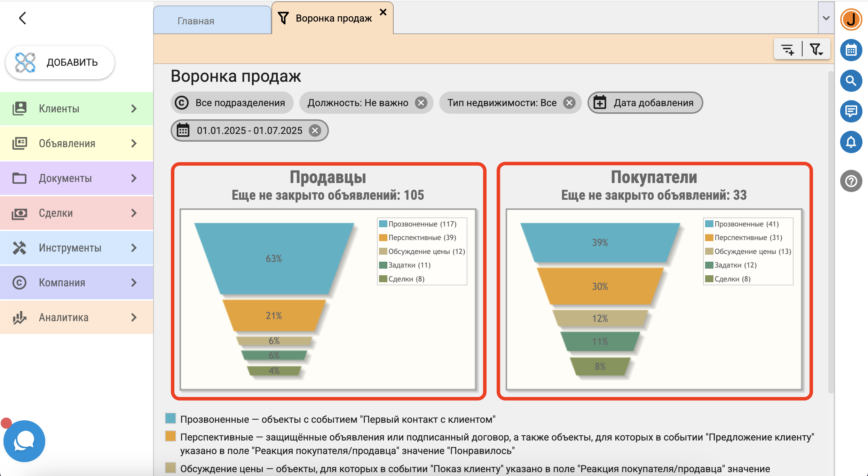This screenshot has width=868, height=476.
Task: Click the orange user avatar J
Action: (851, 19)
